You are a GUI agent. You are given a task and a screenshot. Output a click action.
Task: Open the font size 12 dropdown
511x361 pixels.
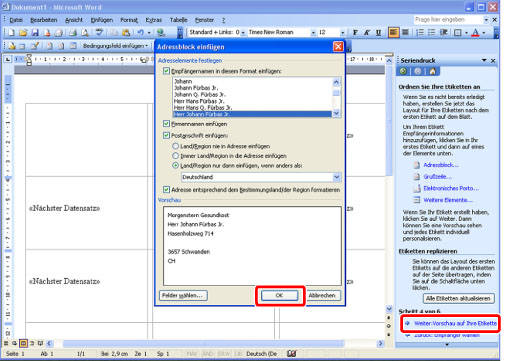pyautogui.click(x=343, y=33)
